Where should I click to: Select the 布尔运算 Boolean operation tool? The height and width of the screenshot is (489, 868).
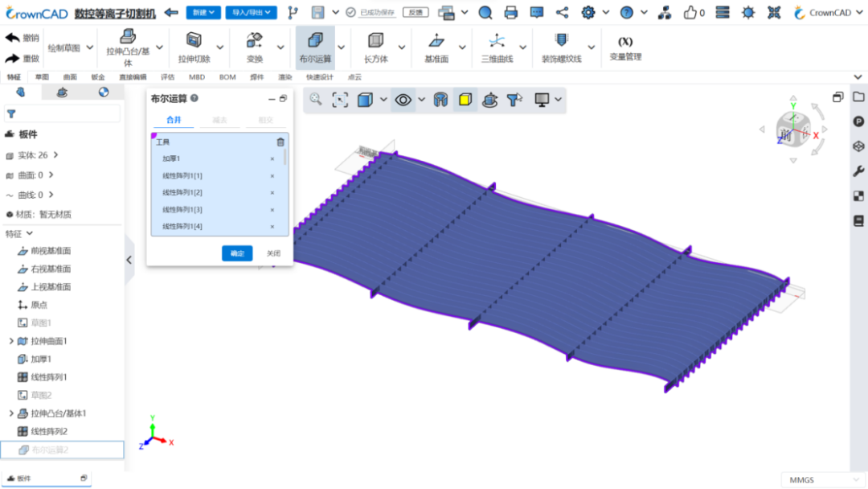pos(315,47)
